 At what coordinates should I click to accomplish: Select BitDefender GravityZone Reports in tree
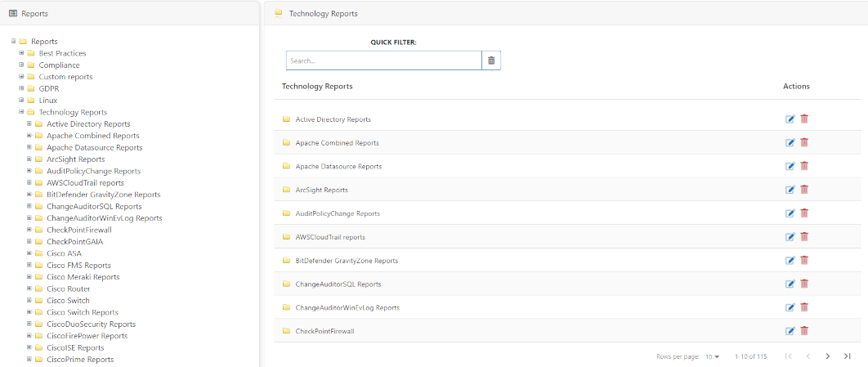click(x=104, y=195)
